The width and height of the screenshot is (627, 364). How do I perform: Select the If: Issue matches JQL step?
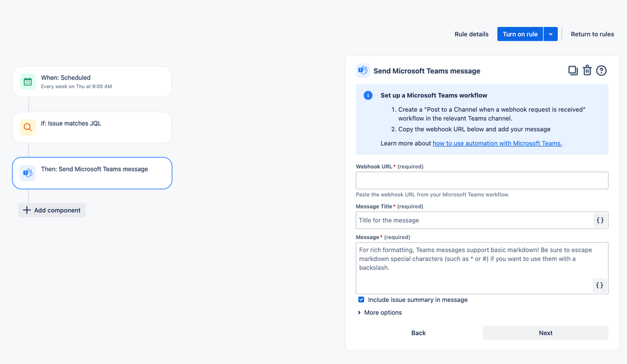click(92, 127)
